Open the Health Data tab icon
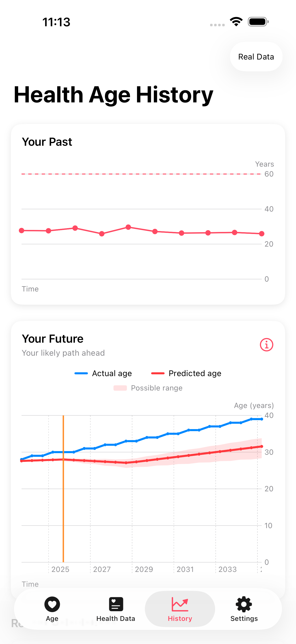 click(x=116, y=604)
